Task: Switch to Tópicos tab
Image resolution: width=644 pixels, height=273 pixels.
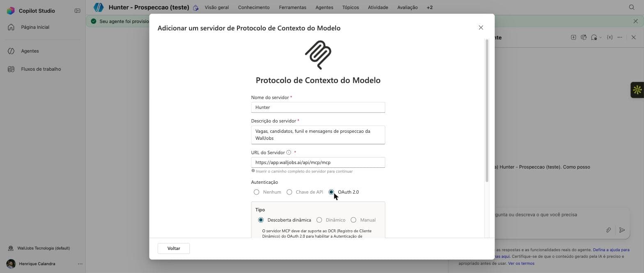Action: 350,7
